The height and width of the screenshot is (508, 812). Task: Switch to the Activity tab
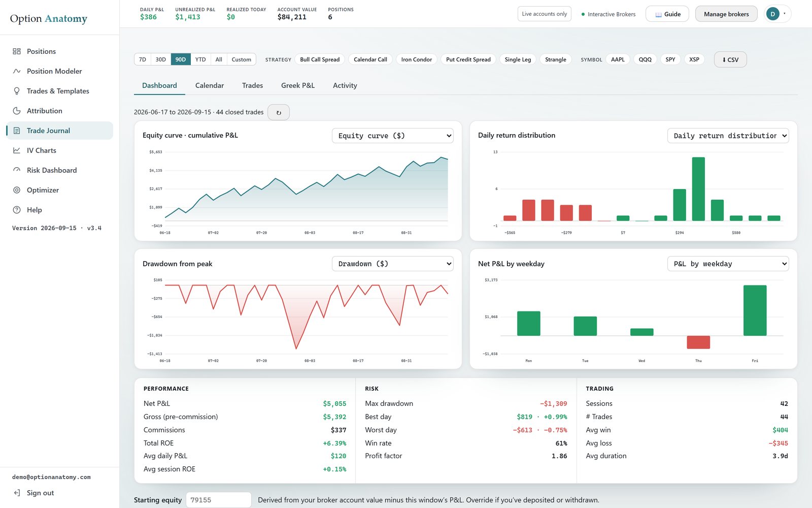(345, 85)
